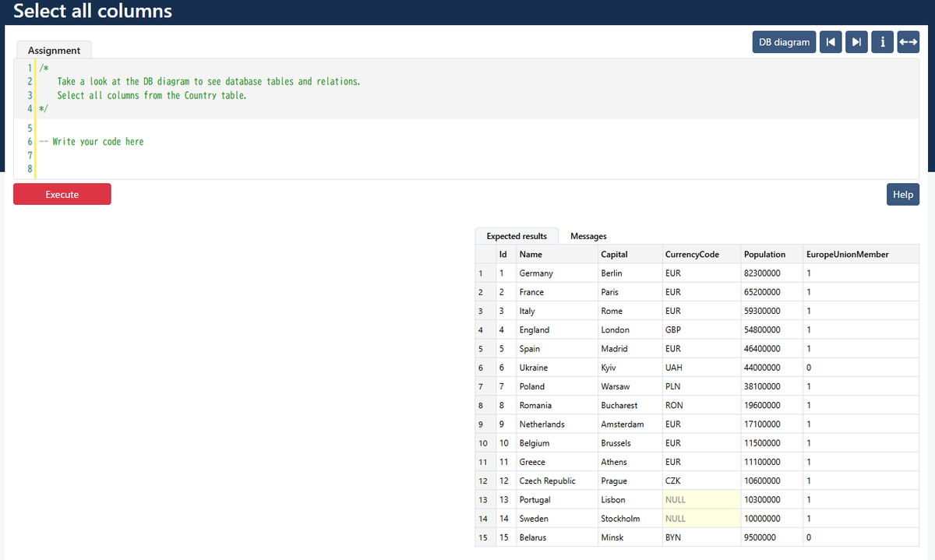The height and width of the screenshot is (560, 935).
Task: Select the Ukraine name cell
Action: [x=557, y=368]
